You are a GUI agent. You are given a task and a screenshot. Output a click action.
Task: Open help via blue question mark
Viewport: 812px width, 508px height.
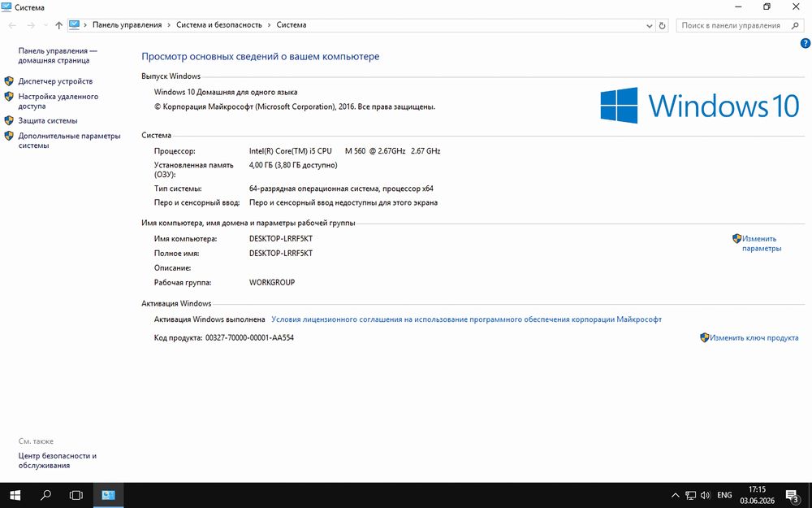[806, 44]
